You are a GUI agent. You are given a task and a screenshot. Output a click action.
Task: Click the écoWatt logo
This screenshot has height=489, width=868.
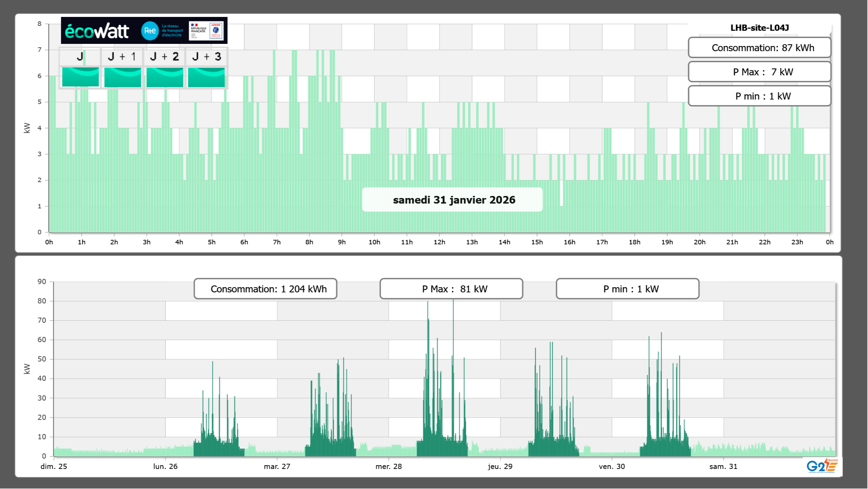(97, 31)
